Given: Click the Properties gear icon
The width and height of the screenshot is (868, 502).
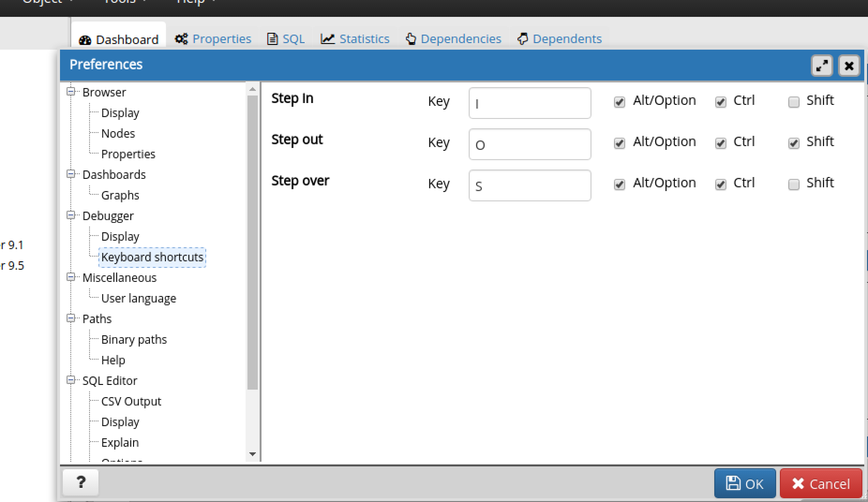Looking at the screenshot, I should [181, 39].
